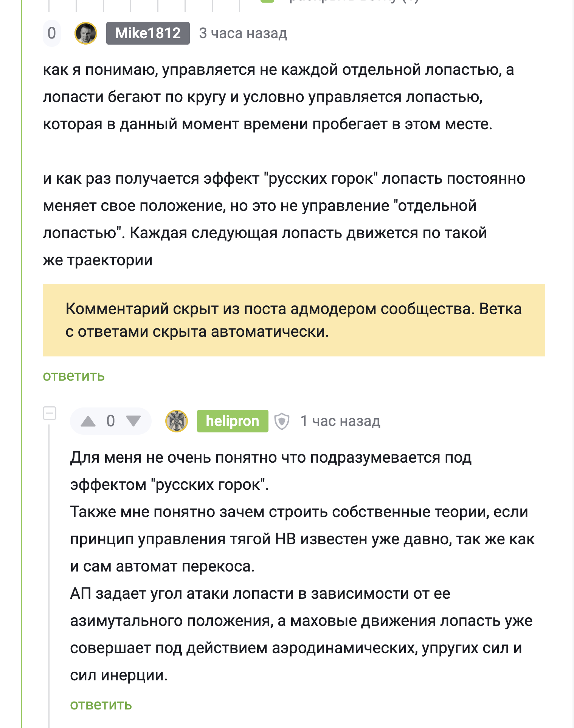Open the helipron username badge
This screenshot has width=574, height=728.
(x=232, y=421)
